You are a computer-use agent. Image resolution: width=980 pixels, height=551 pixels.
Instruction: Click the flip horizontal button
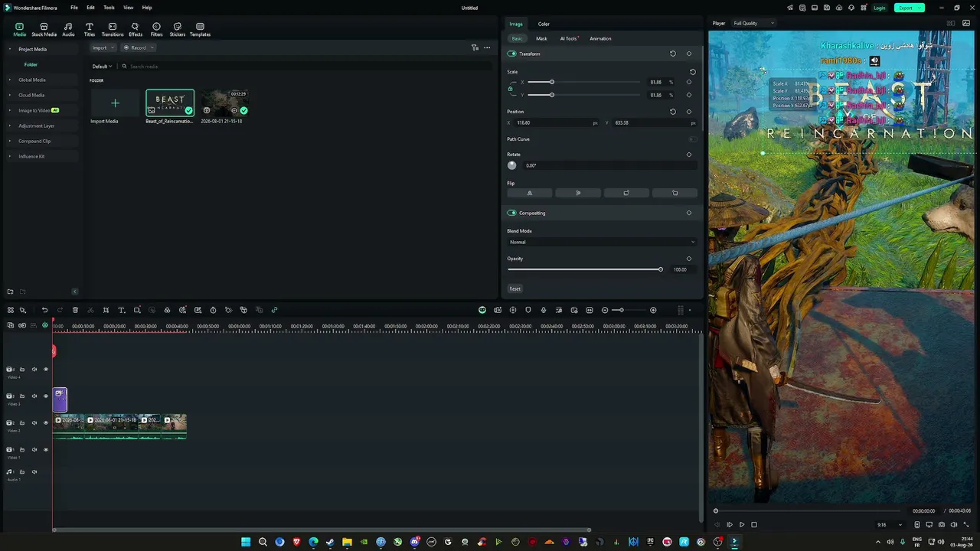click(529, 193)
